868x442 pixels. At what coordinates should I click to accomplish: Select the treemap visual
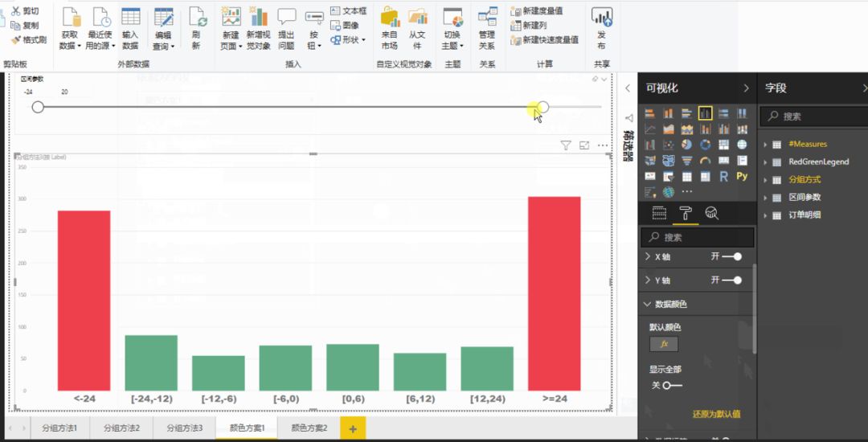tap(723, 145)
